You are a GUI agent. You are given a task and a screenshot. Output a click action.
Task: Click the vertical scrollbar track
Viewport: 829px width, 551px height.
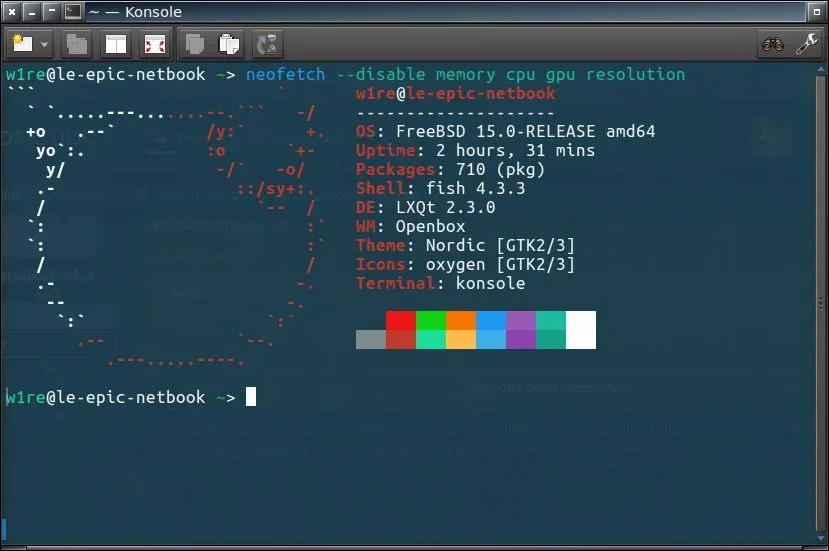pyautogui.click(x=821, y=304)
